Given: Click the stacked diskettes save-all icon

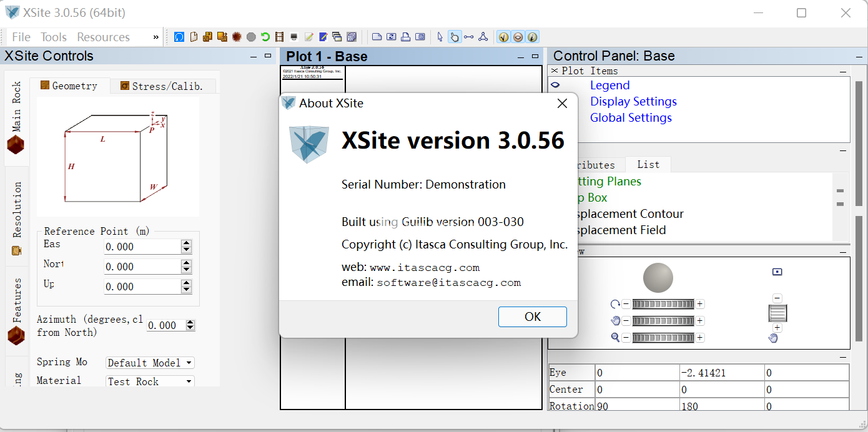Looking at the screenshot, I should [352, 37].
